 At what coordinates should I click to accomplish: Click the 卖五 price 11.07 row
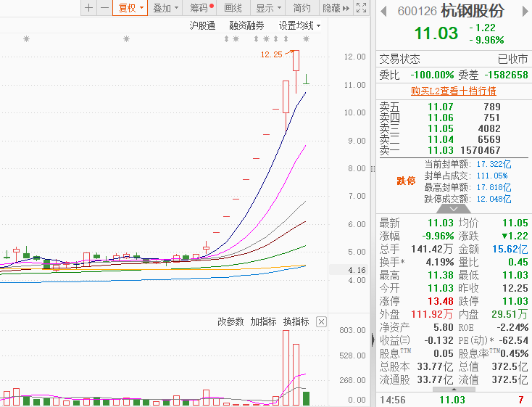pyautogui.click(x=453, y=107)
